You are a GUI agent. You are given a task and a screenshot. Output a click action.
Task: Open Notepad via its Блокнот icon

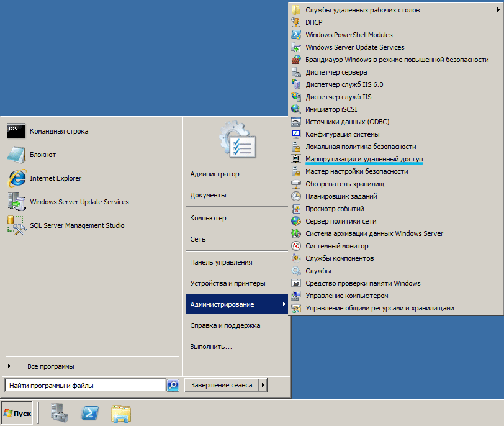(16, 155)
